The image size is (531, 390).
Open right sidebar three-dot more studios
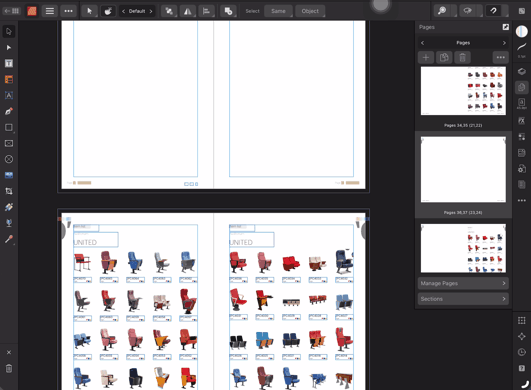[522, 200]
